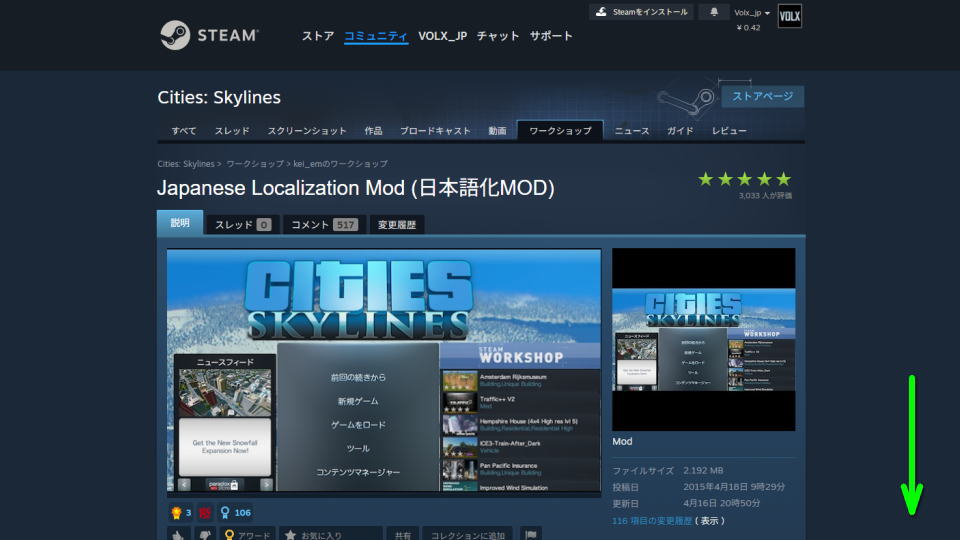Open チャット in top navigation
This screenshot has height=540, width=960.
point(498,36)
